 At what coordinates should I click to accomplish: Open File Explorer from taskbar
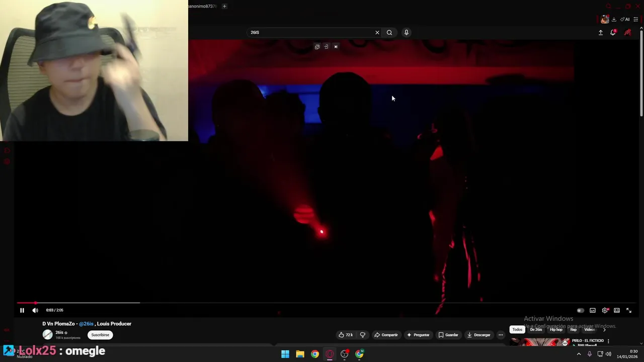[x=300, y=354]
